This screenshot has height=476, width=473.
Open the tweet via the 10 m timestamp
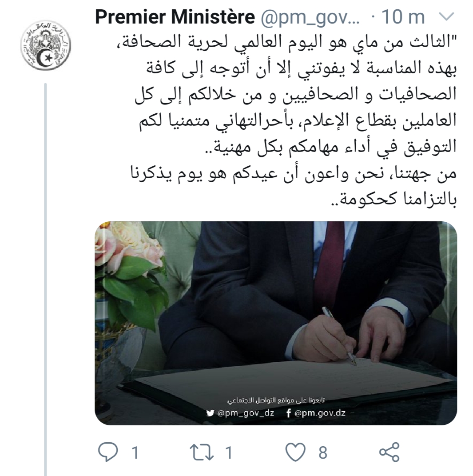coord(403,18)
